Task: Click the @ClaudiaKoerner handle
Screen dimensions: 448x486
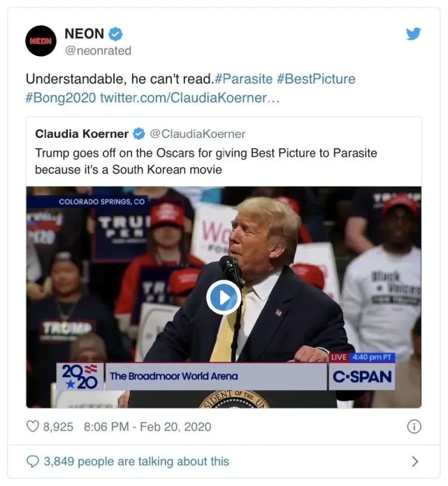Action: tap(198, 134)
